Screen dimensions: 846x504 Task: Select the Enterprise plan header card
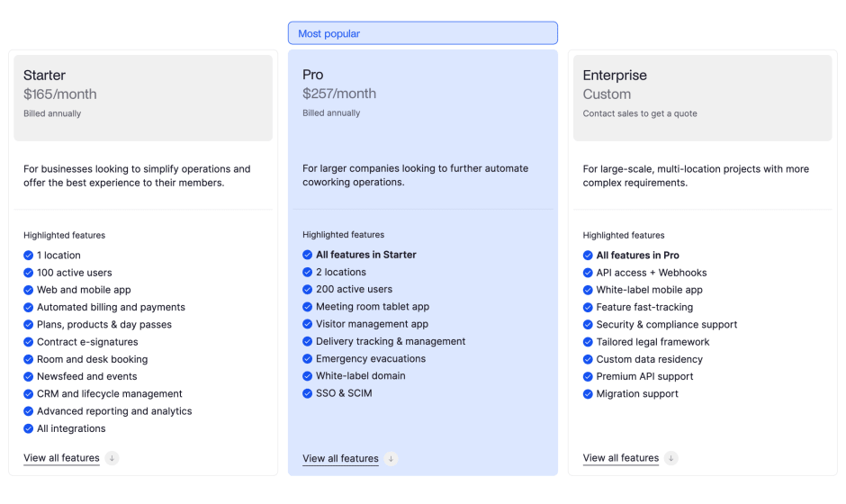(702, 97)
